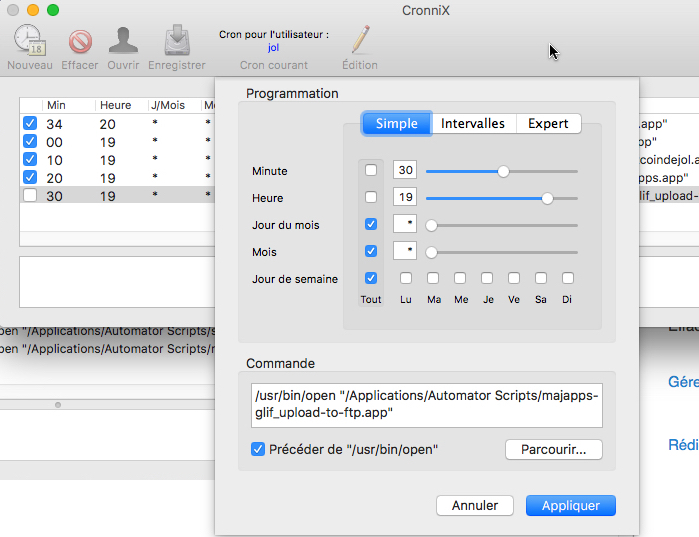Enable the Minute checkbox
Viewport: 699px width, 537px height.
[371, 171]
